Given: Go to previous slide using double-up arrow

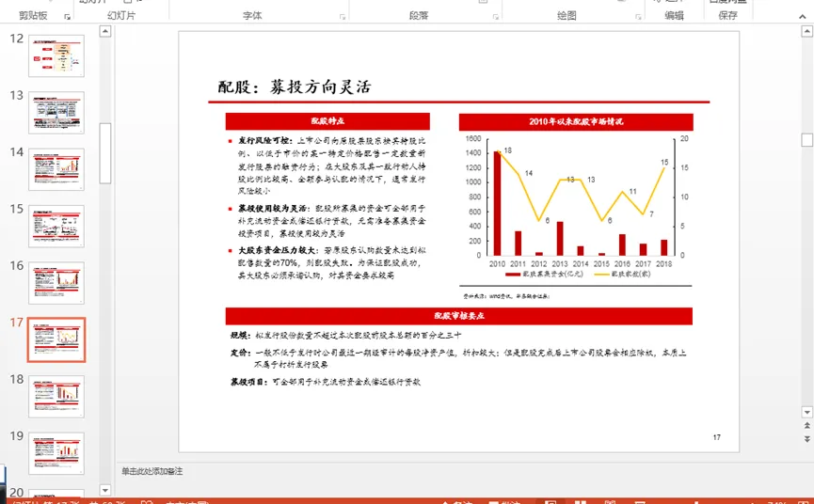Looking at the screenshot, I should (x=806, y=426).
